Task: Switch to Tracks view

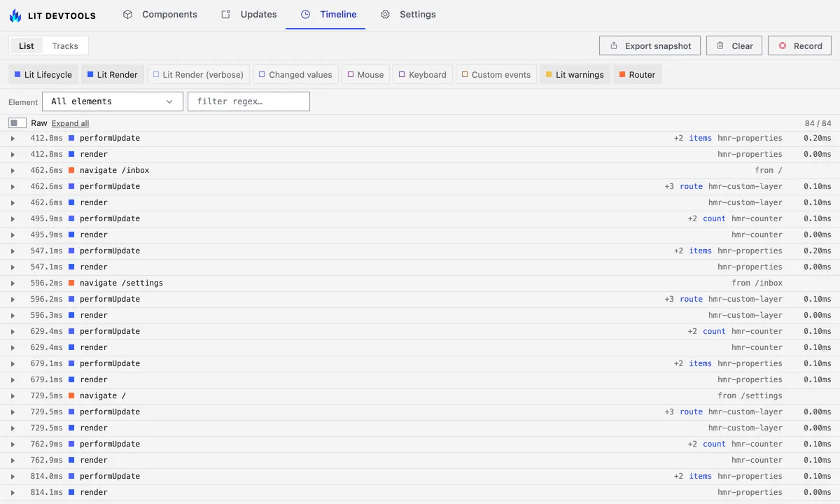Action: tap(65, 45)
